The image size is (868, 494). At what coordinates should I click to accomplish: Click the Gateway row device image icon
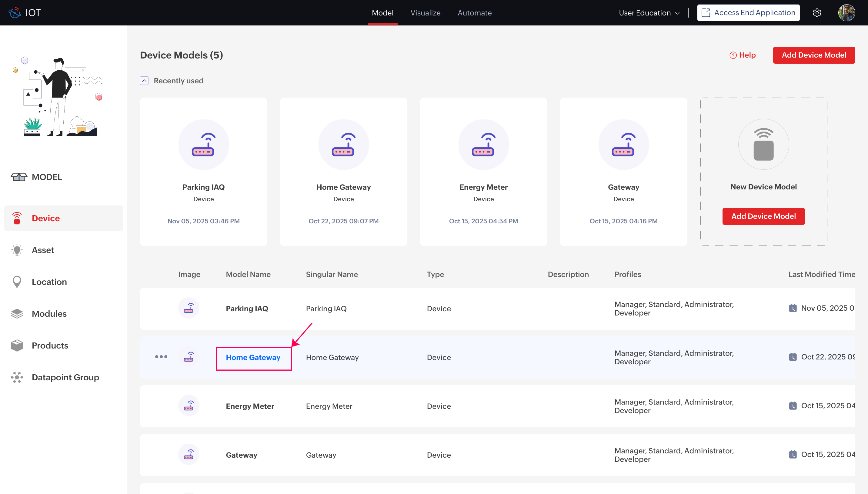189,455
